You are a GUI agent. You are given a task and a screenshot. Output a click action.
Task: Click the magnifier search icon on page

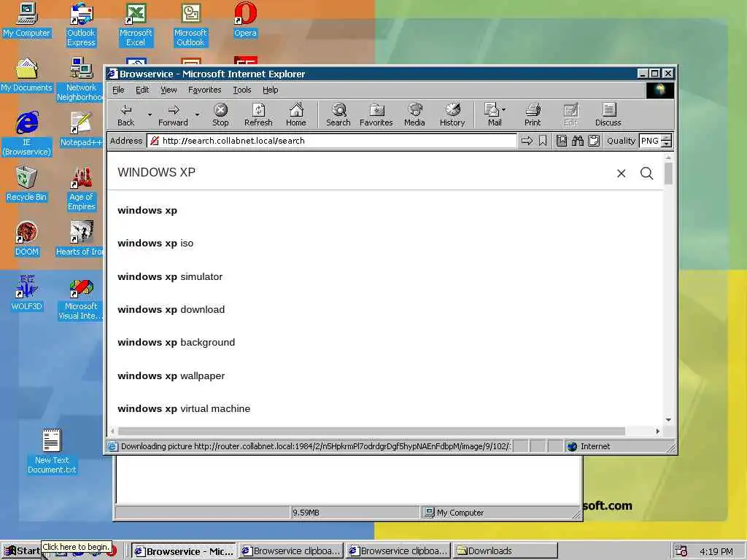[646, 174]
